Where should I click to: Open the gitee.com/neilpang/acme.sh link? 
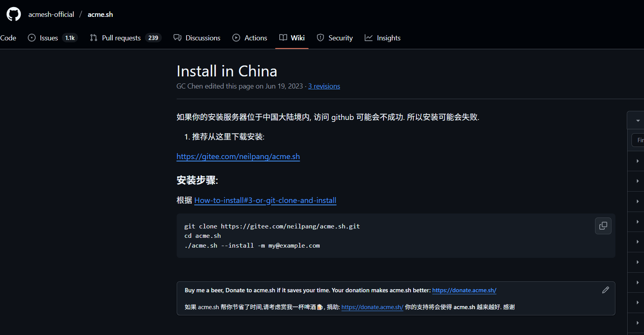click(238, 156)
